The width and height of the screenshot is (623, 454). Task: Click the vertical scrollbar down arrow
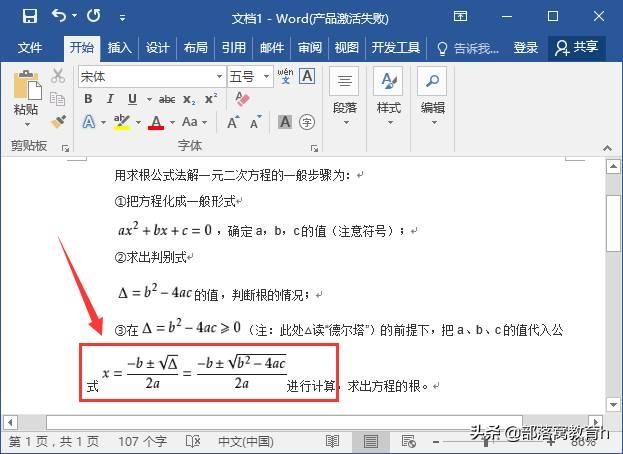[x=613, y=405]
